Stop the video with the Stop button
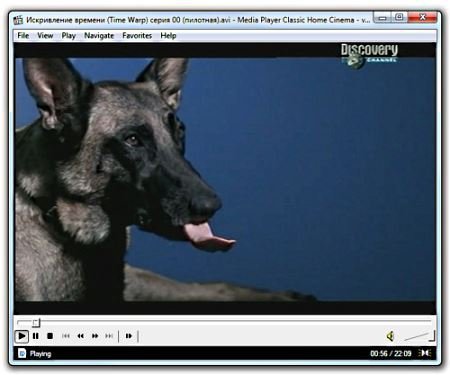 pos(50,336)
